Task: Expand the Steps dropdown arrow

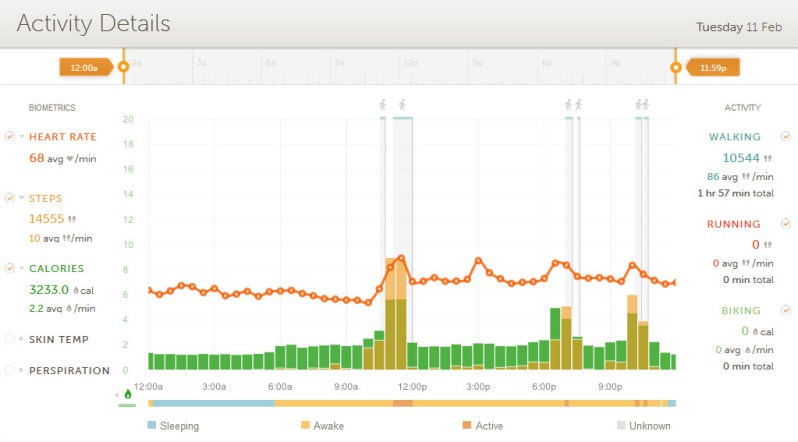Action: click(x=21, y=198)
